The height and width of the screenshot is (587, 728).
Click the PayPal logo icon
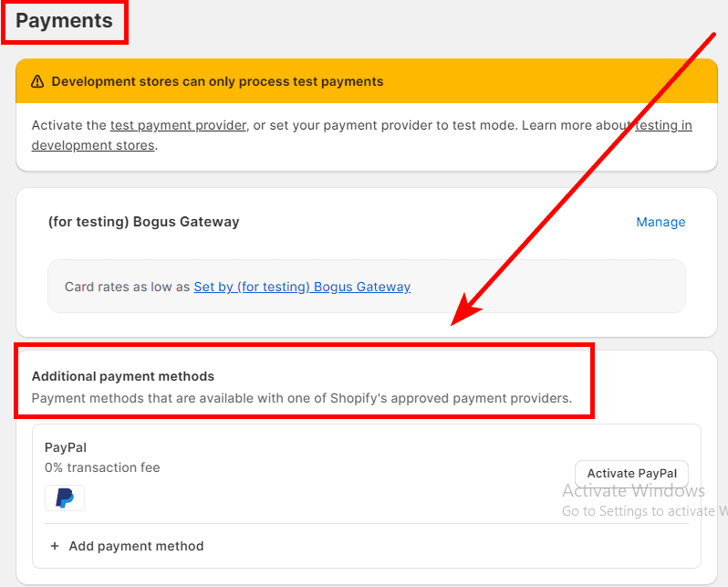pyautogui.click(x=65, y=498)
